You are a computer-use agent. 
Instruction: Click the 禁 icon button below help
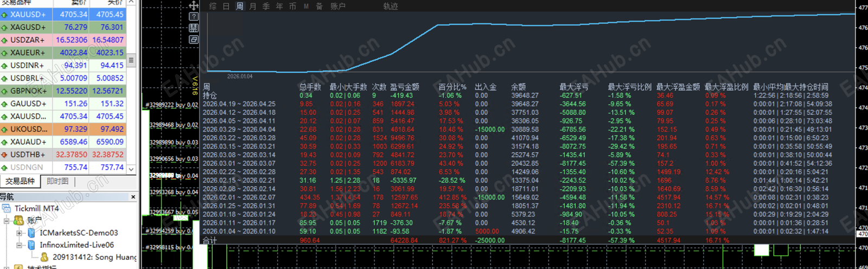[194, 28]
